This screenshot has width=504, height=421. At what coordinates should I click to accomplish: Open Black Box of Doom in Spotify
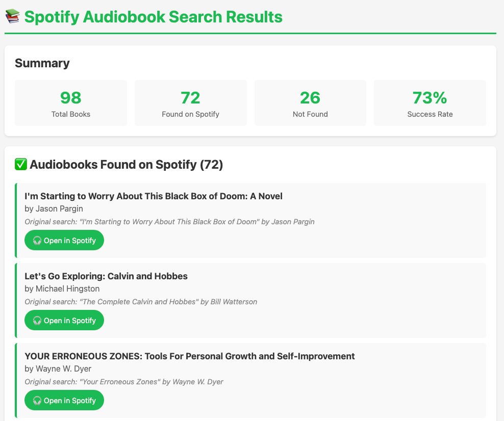point(64,241)
